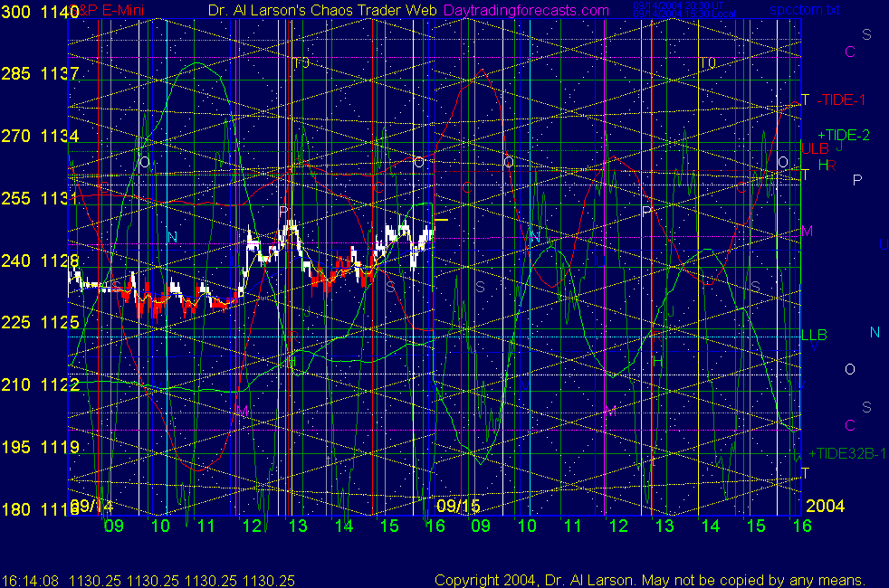Select the "270 1134" price axis label

40,136
